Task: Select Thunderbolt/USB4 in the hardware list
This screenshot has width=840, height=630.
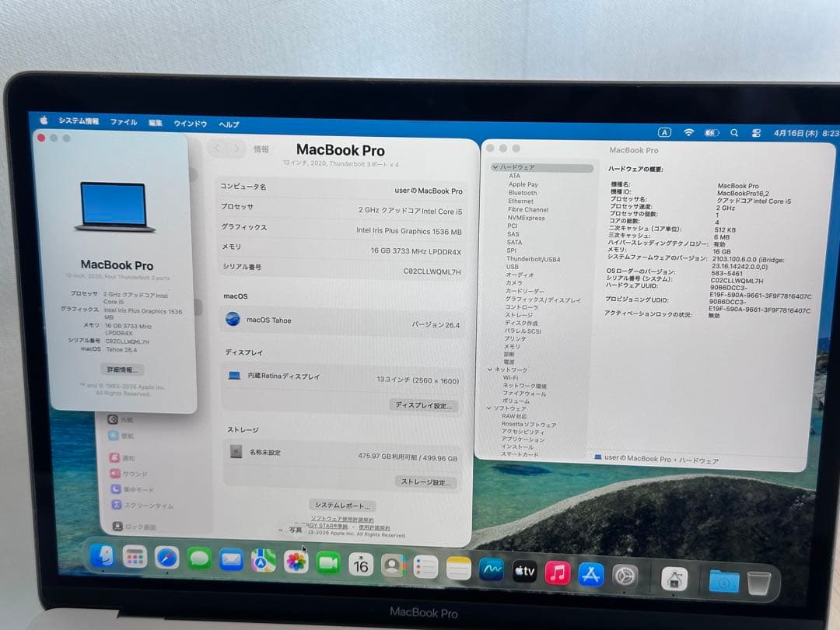Action: coord(533,259)
